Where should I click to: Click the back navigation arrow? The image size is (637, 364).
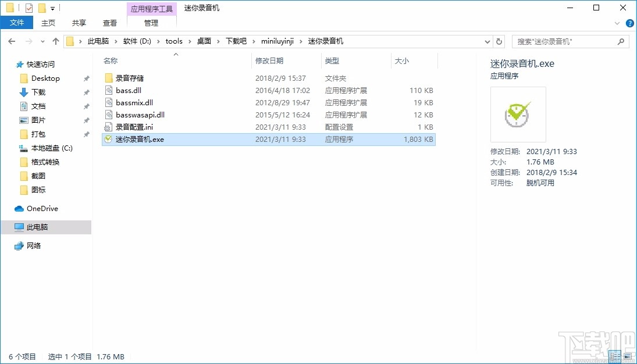pyautogui.click(x=12, y=41)
